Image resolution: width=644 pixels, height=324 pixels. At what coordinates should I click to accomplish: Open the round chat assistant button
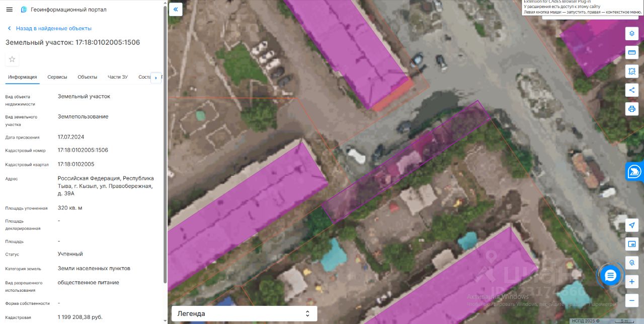coord(610,276)
